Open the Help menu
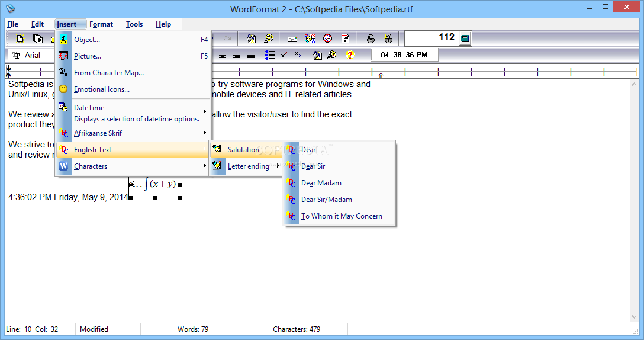This screenshot has width=644, height=340. tap(163, 24)
